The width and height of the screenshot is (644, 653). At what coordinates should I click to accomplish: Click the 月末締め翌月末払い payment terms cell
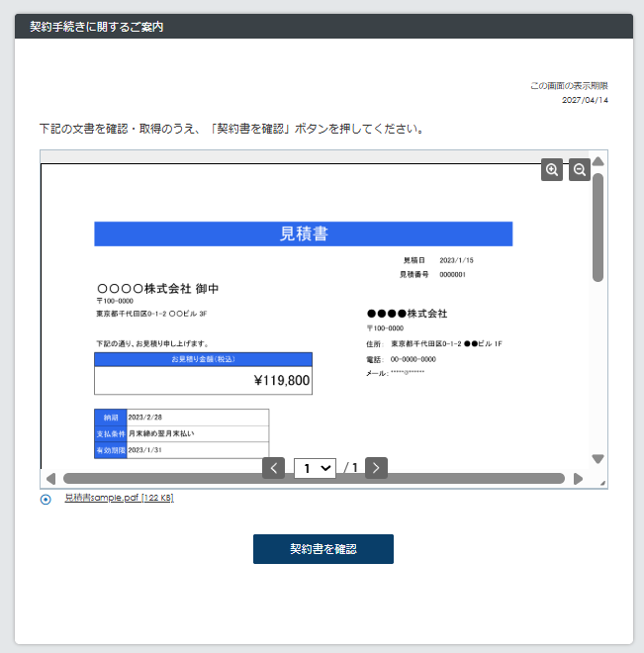[x=198, y=434]
